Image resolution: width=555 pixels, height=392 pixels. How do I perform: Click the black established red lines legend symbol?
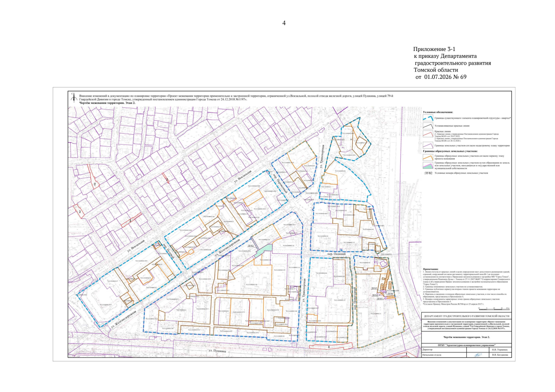point(428,126)
